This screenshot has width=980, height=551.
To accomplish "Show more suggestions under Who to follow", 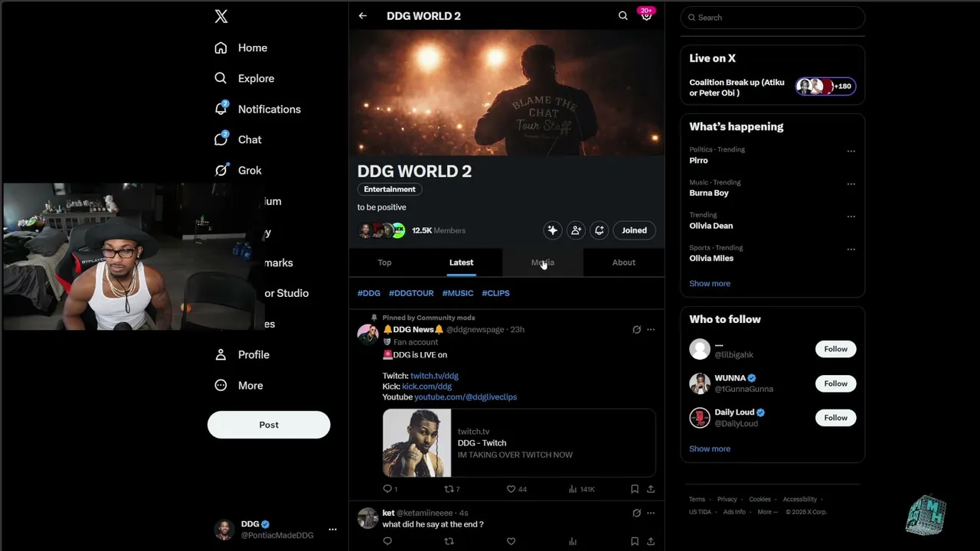I will [x=710, y=448].
